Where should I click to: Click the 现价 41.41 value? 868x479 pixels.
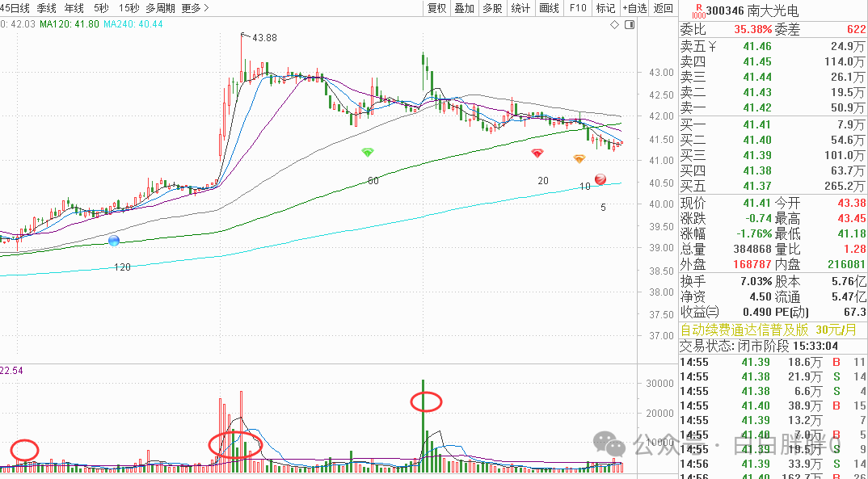(x=756, y=203)
